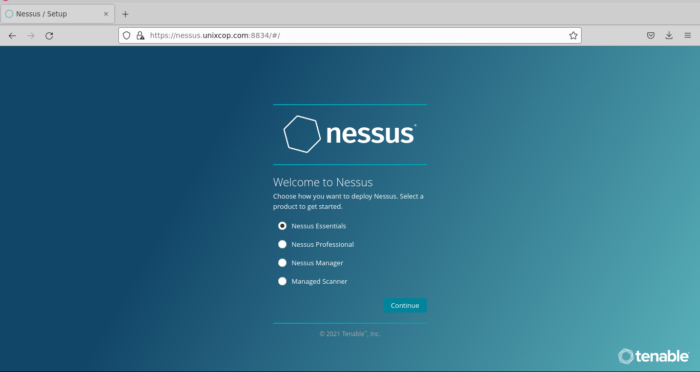Select the Nessus Professional radio button
The width and height of the screenshot is (700, 372).
[282, 244]
